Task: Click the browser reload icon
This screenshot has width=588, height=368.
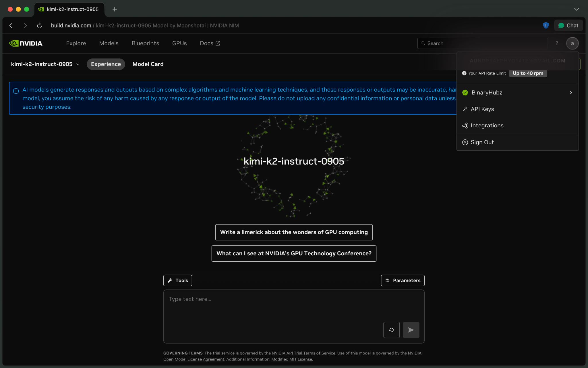Action: click(39, 25)
